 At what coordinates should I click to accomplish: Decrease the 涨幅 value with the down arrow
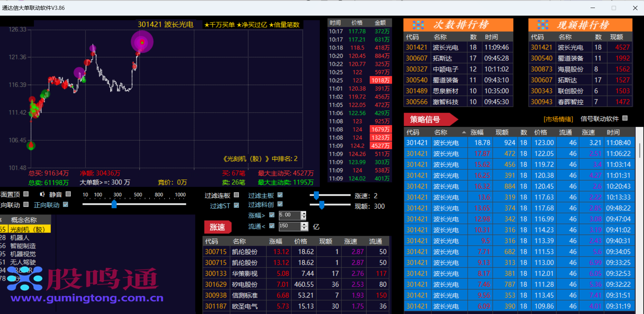(x=304, y=217)
